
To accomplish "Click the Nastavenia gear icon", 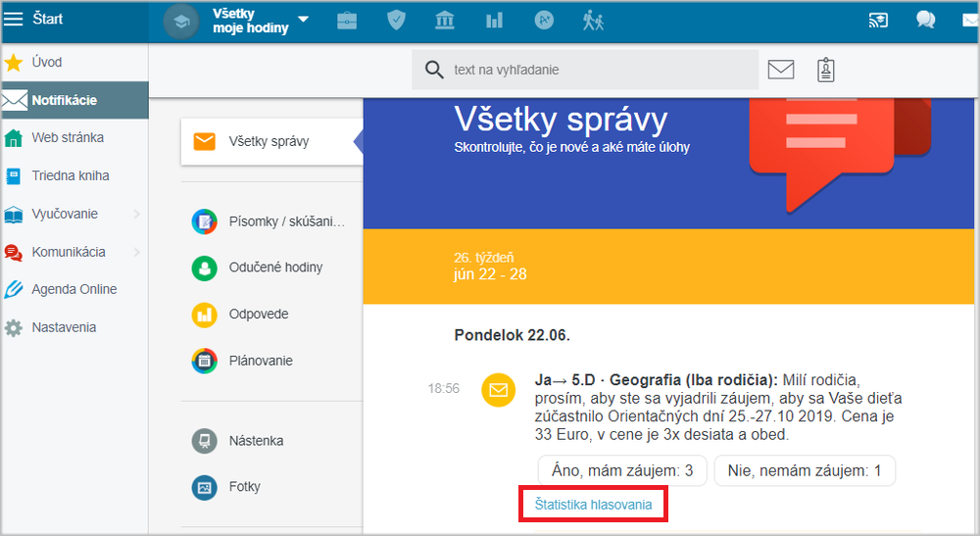I will 13,328.
